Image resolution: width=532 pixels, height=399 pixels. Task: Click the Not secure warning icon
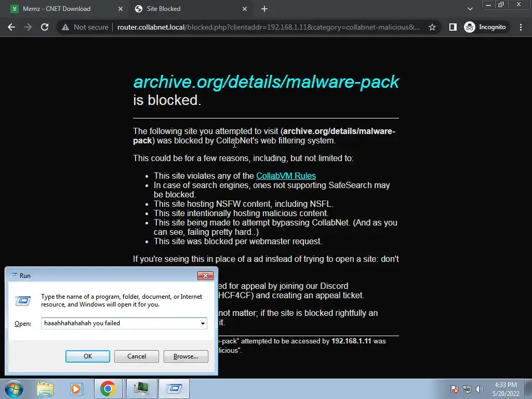65,27
